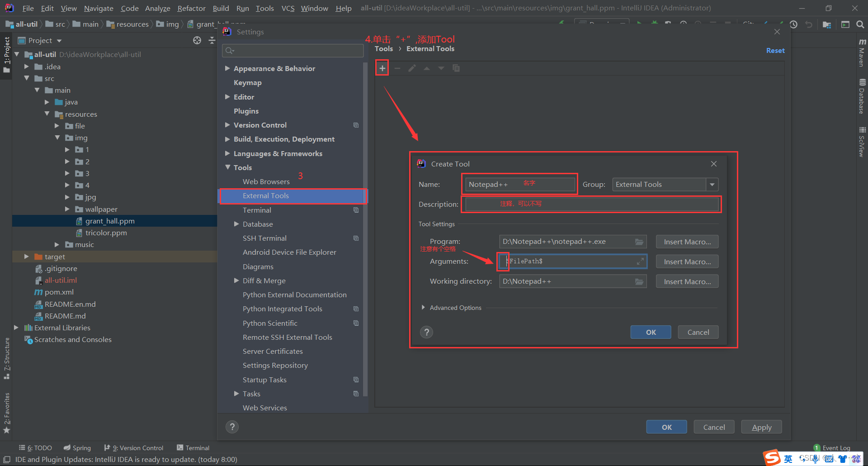
Task: Click the browse folder icon in Working directory field
Action: coord(639,281)
